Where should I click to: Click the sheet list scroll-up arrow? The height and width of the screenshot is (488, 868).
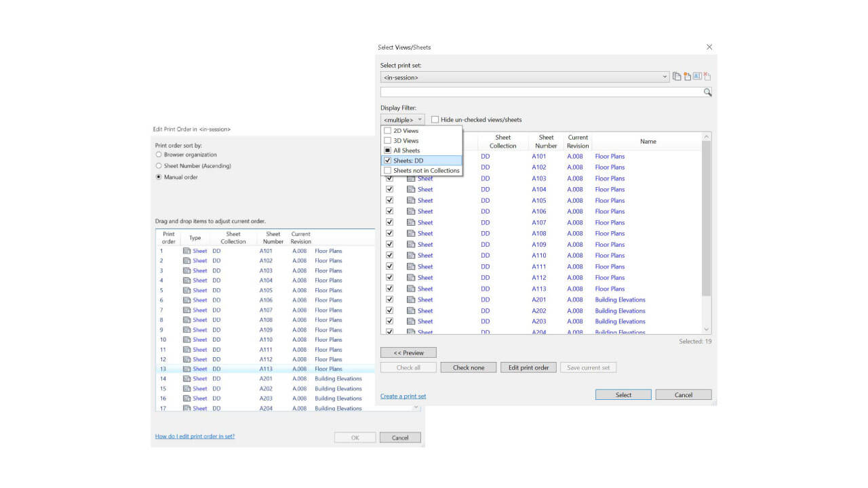707,137
